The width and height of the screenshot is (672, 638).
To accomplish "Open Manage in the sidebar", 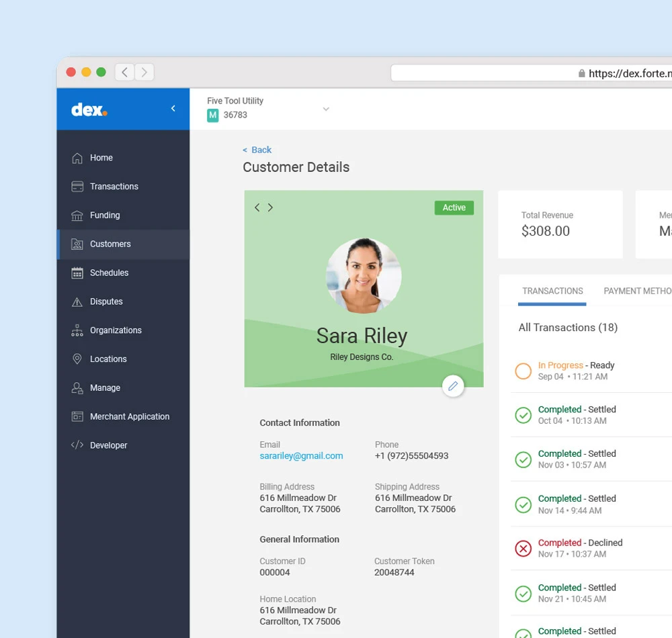I will point(123,388).
